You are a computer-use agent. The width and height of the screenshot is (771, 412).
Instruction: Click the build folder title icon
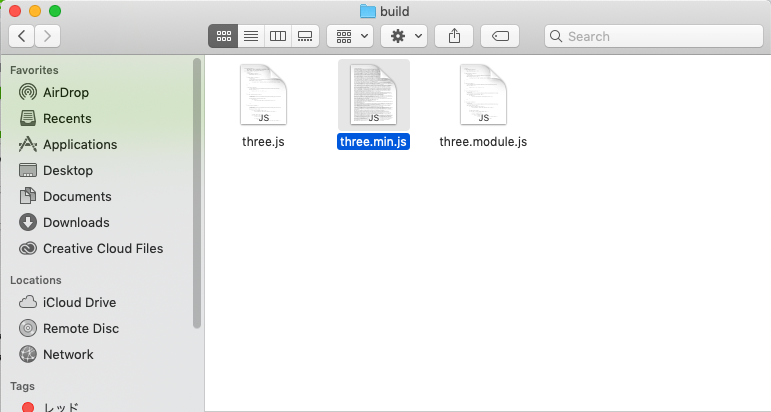[368, 11]
